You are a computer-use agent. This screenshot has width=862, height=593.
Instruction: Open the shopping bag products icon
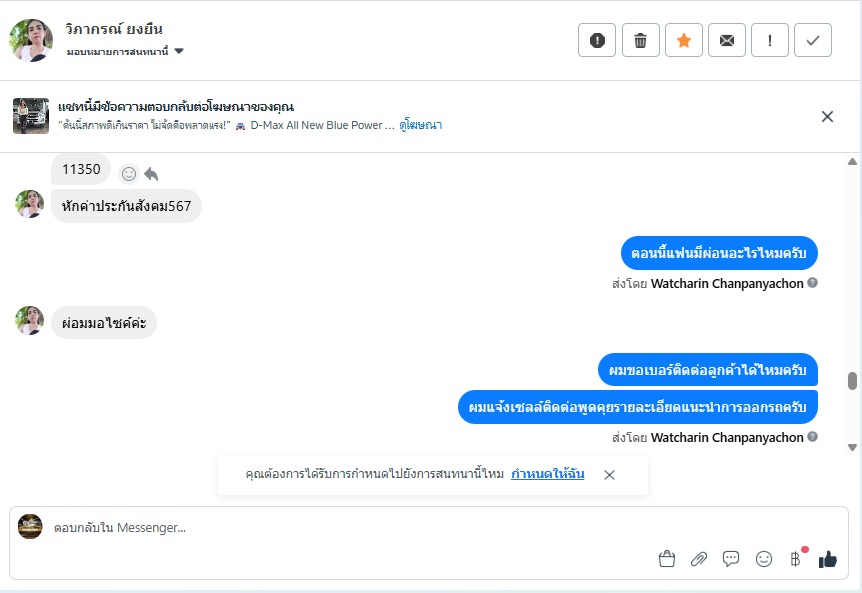point(667,559)
